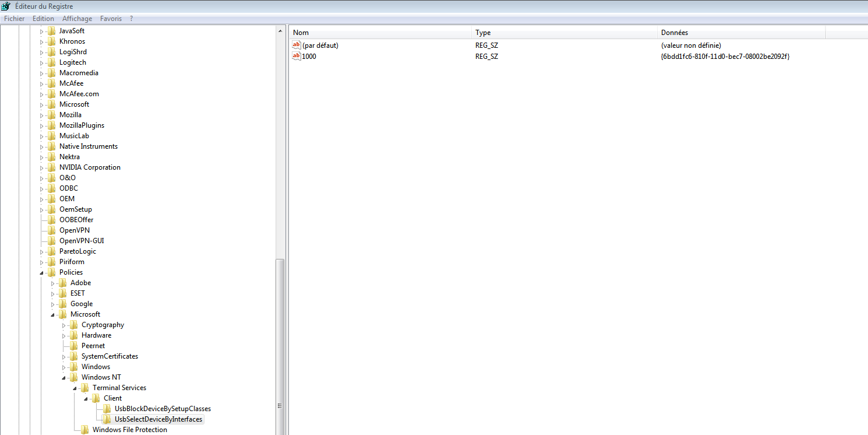Click the ab icon beside (par défaut)
This screenshot has height=435, width=868.
(296, 44)
